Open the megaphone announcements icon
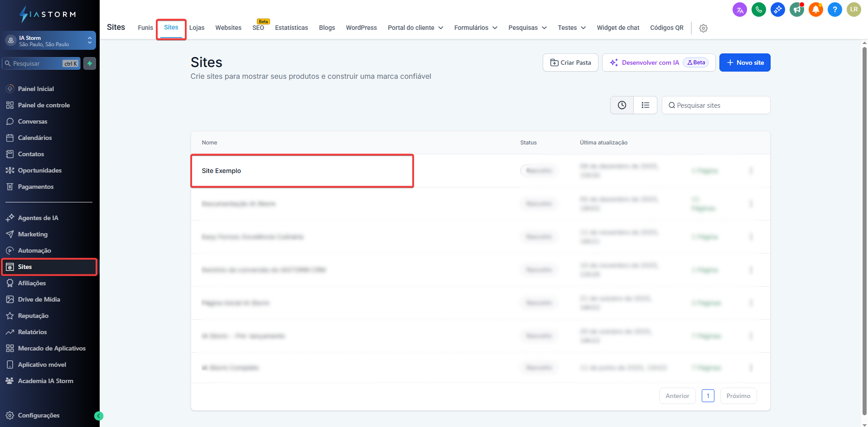Screen dimensions: 868x427 point(796,10)
